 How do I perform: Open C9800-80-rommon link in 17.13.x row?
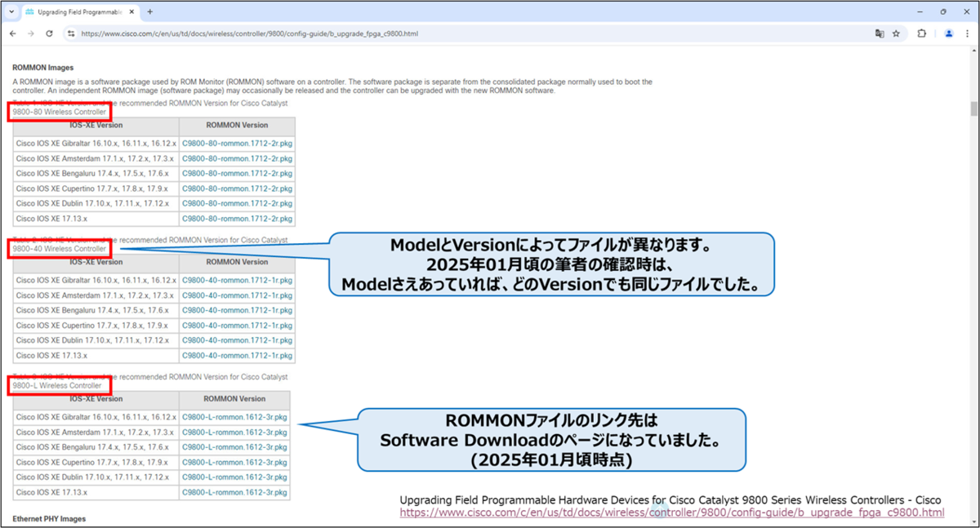tap(237, 219)
